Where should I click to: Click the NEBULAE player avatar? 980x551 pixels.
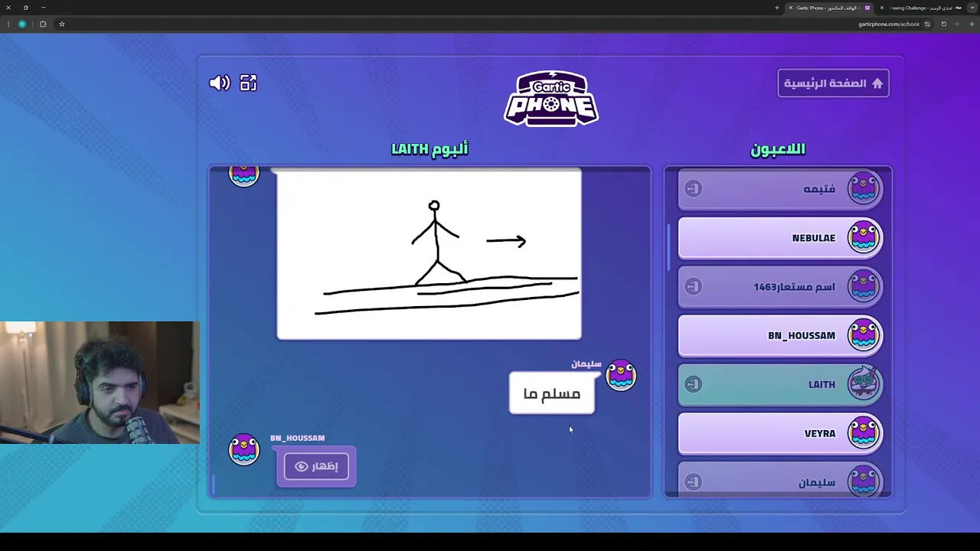(x=864, y=236)
